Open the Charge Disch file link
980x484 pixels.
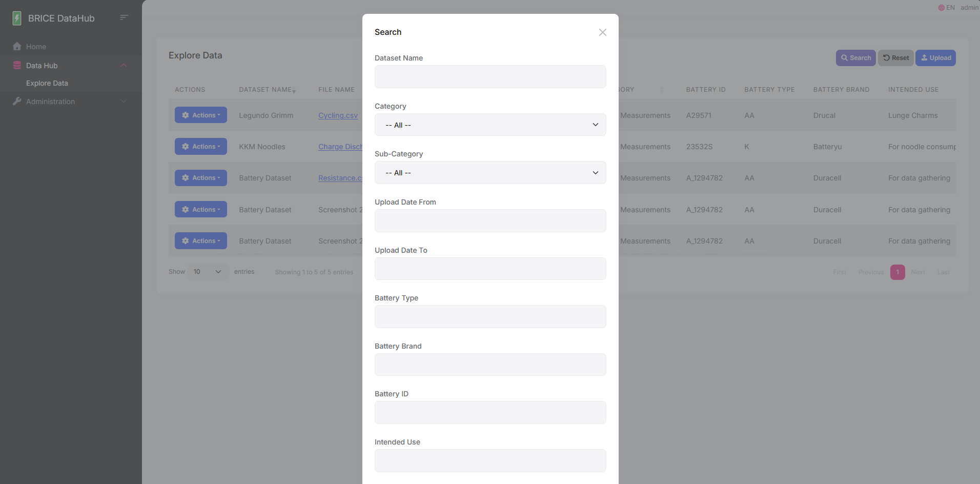pos(340,147)
